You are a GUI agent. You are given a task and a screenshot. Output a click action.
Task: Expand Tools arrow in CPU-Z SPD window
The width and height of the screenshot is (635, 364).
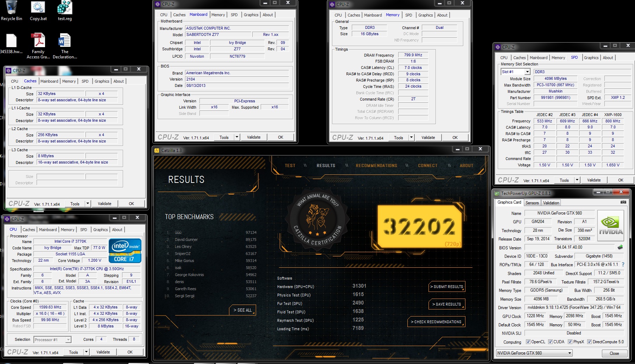click(x=577, y=180)
